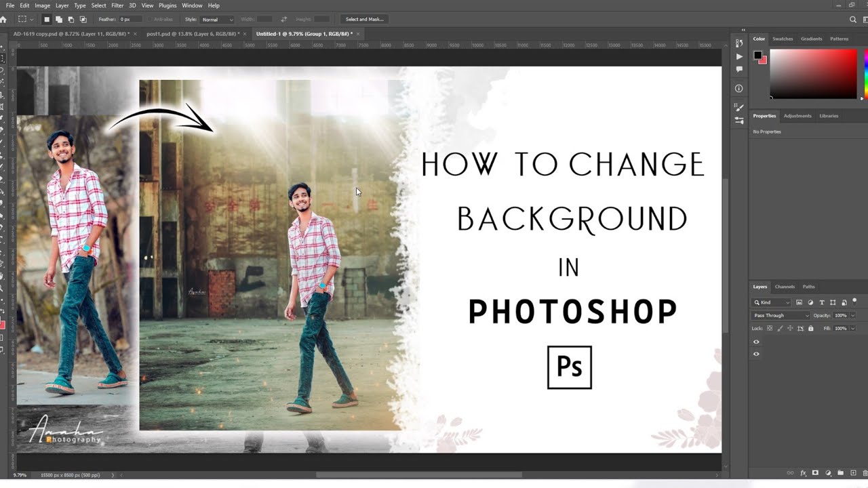Select the Add to Selection icon
The width and height of the screenshot is (868, 488).
[59, 20]
